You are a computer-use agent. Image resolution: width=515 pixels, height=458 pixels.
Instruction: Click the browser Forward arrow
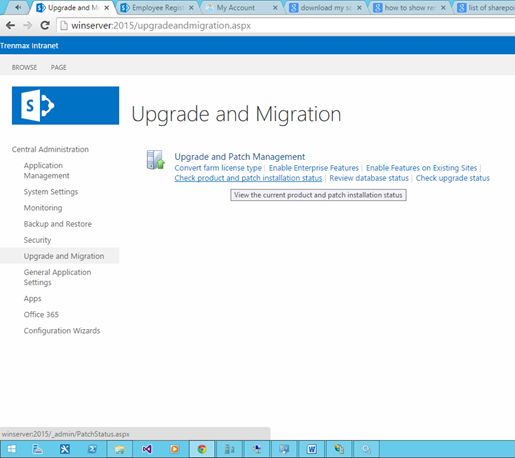[x=28, y=25]
